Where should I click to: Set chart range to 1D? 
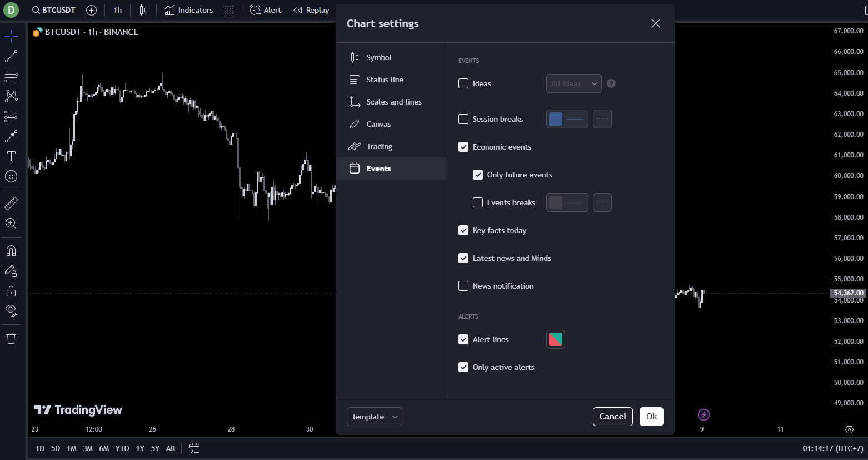click(x=40, y=448)
